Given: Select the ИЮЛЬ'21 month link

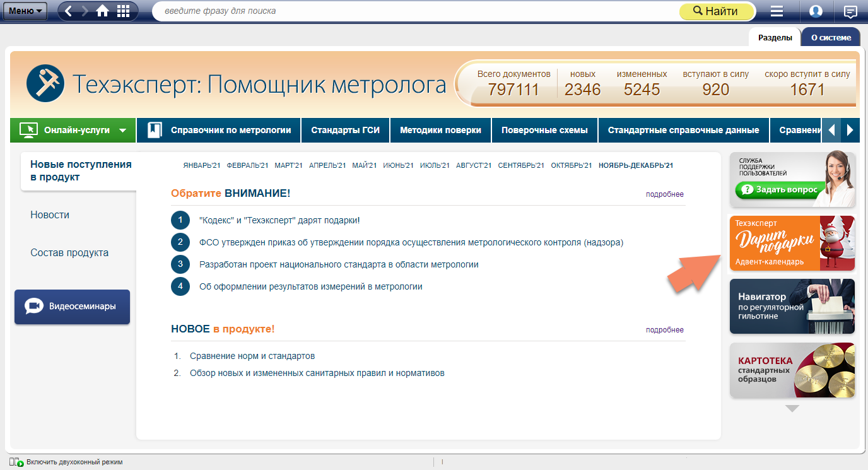Looking at the screenshot, I should click(x=435, y=166).
